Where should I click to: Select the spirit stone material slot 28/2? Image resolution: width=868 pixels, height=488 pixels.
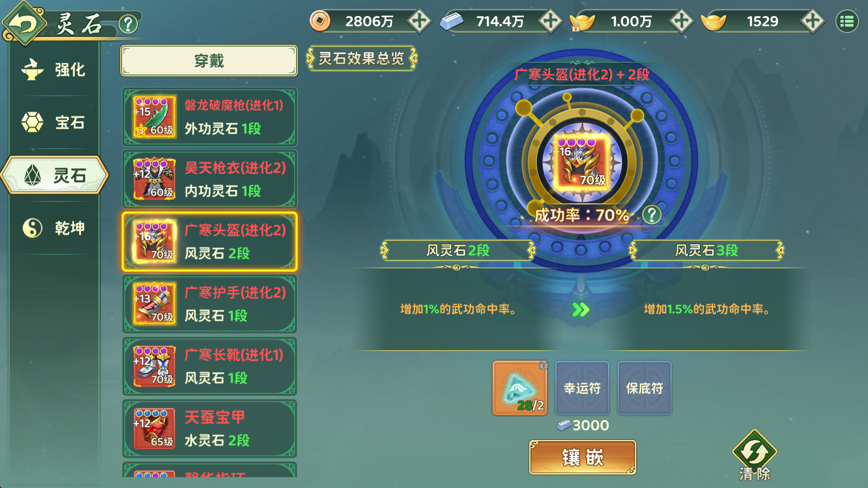(519, 388)
